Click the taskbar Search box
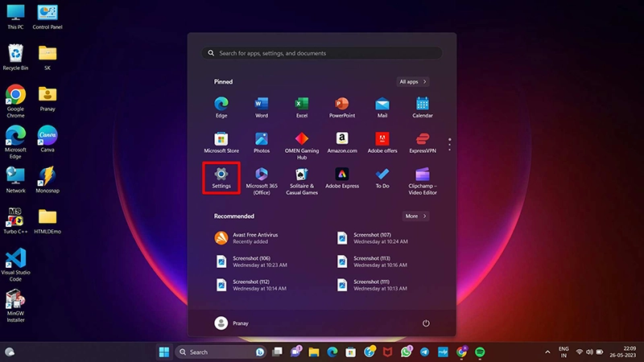 click(221, 352)
